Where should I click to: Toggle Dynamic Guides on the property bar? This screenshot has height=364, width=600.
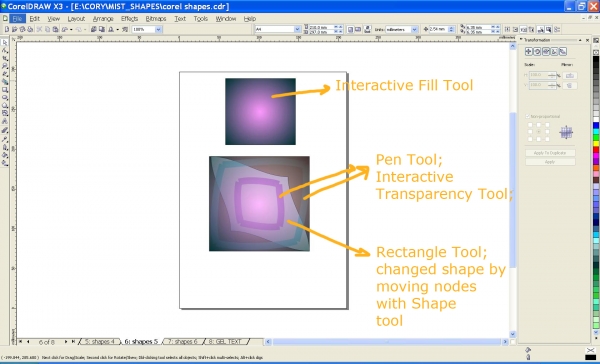532,29
